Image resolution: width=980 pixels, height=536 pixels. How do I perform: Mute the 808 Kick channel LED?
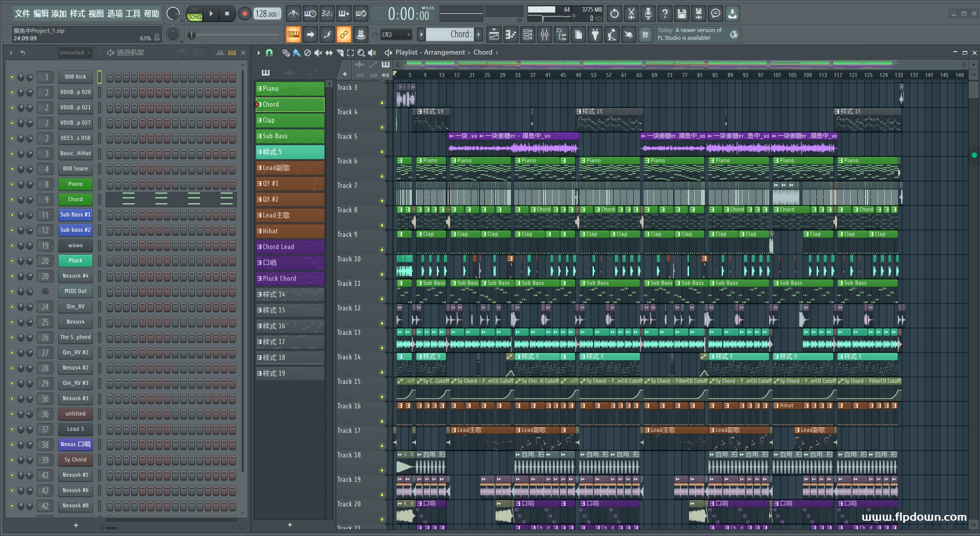pyautogui.click(x=12, y=77)
